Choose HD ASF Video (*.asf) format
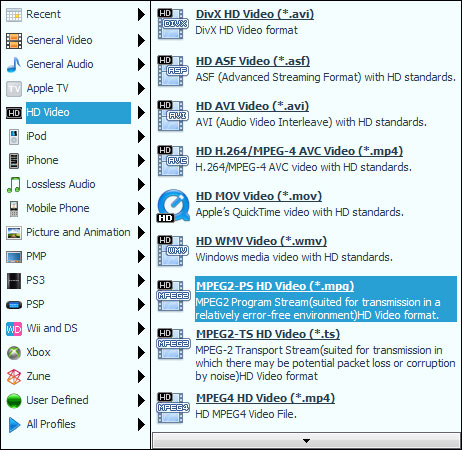The width and height of the screenshot is (462, 450). 253,61
